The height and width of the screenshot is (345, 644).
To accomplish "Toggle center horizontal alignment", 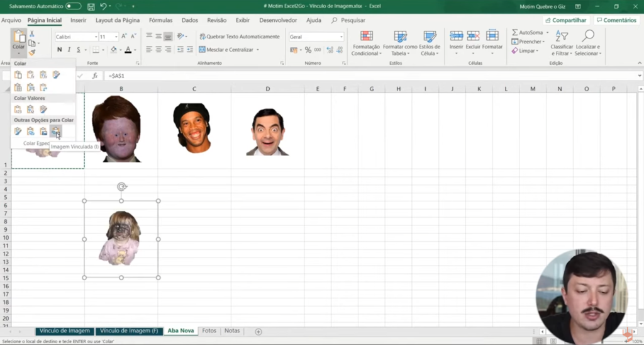I will [158, 49].
